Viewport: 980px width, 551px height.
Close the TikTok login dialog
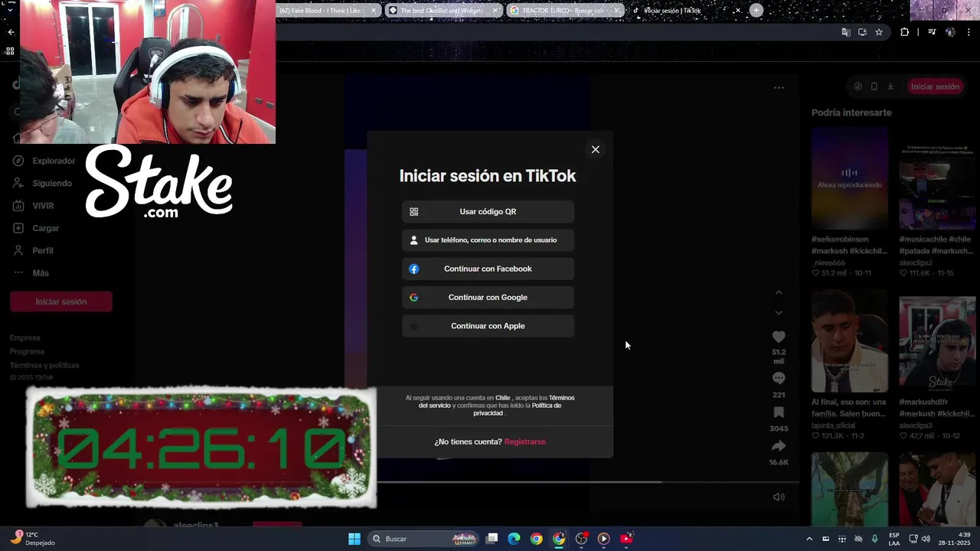[596, 149]
